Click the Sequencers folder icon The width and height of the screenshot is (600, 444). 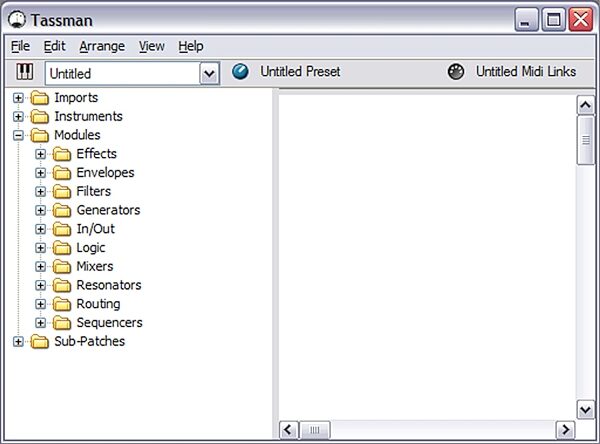pyautogui.click(x=62, y=323)
